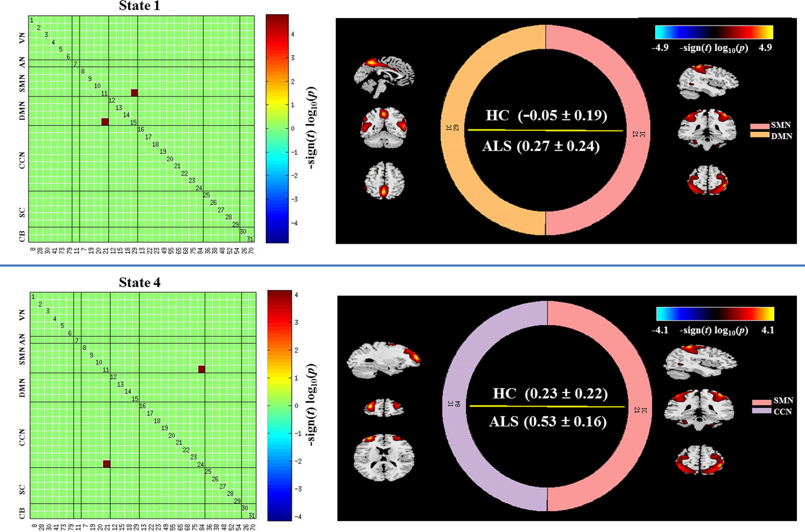Click the State 1 coronal DMN brain slice

tap(384, 127)
